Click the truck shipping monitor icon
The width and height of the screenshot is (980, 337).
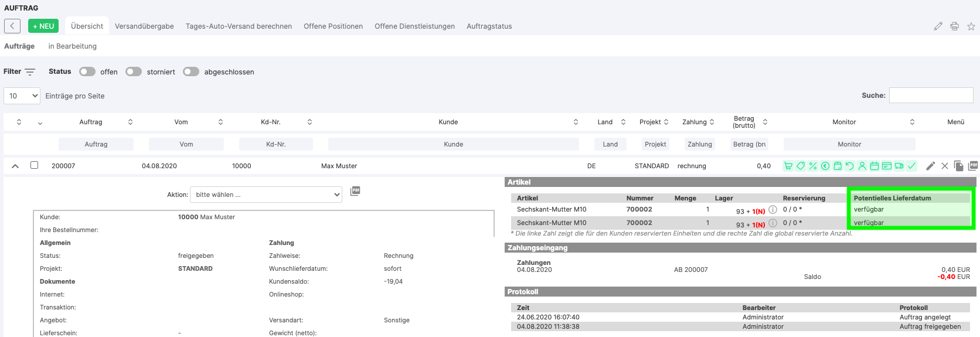[x=899, y=166]
